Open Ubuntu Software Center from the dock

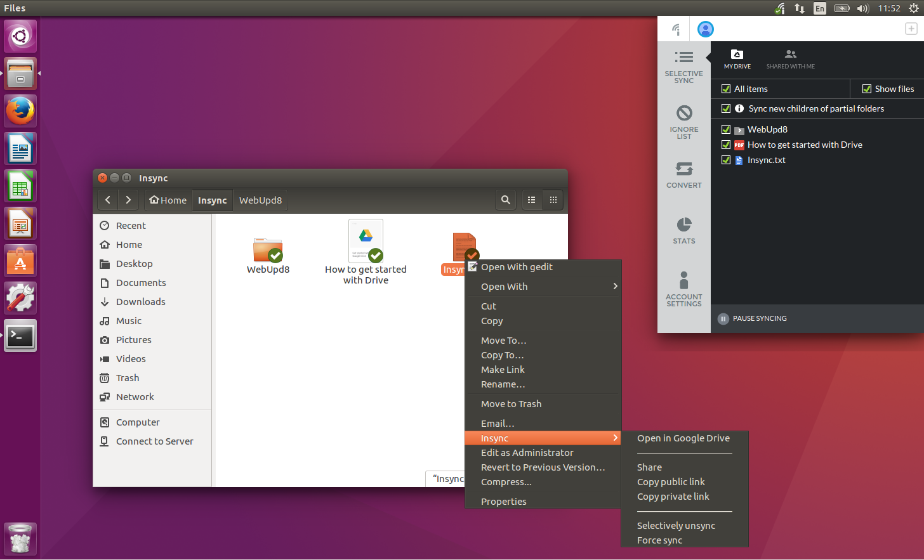tap(20, 261)
